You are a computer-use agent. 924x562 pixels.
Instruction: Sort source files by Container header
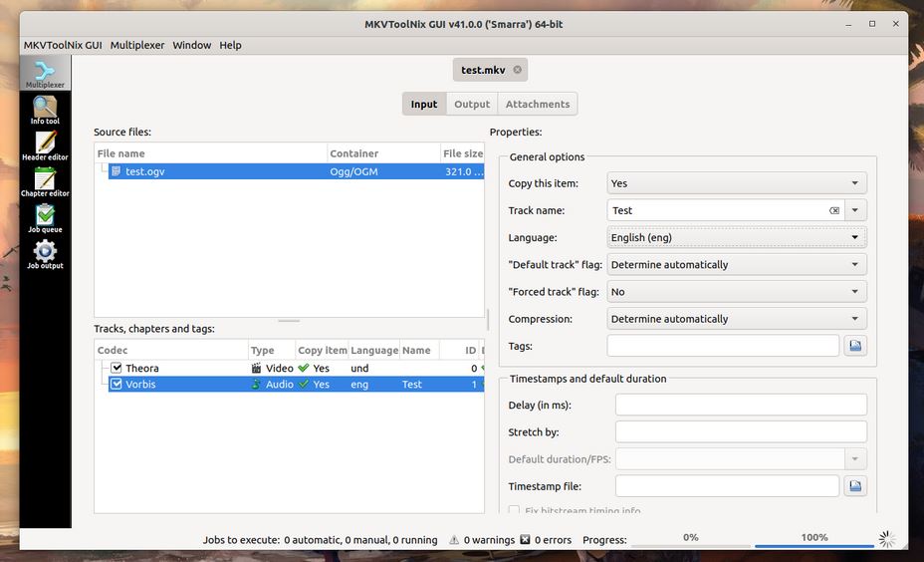[x=383, y=153]
